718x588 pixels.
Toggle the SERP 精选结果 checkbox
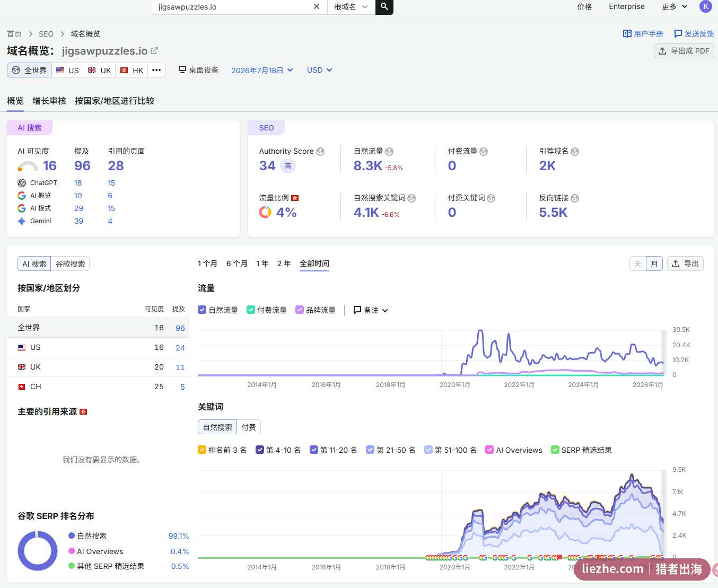(555, 450)
